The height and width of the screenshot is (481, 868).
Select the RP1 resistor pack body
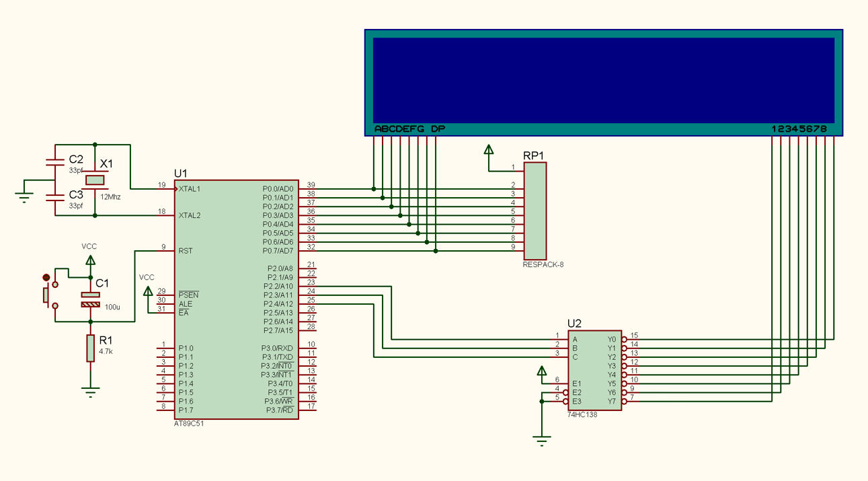pyautogui.click(x=535, y=211)
